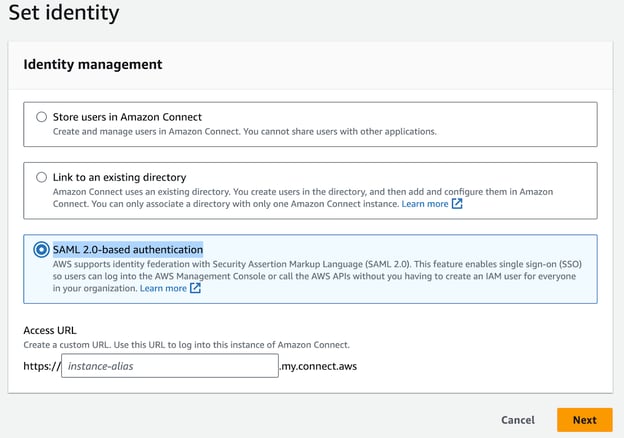The image size is (624, 438).
Task: Click the orange Next button
Action: point(585,420)
